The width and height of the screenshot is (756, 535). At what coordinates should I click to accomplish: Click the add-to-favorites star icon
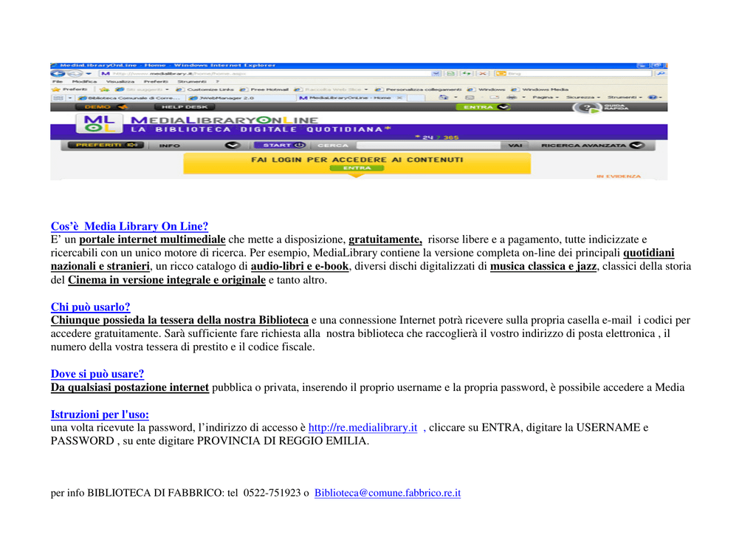coord(104,89)
